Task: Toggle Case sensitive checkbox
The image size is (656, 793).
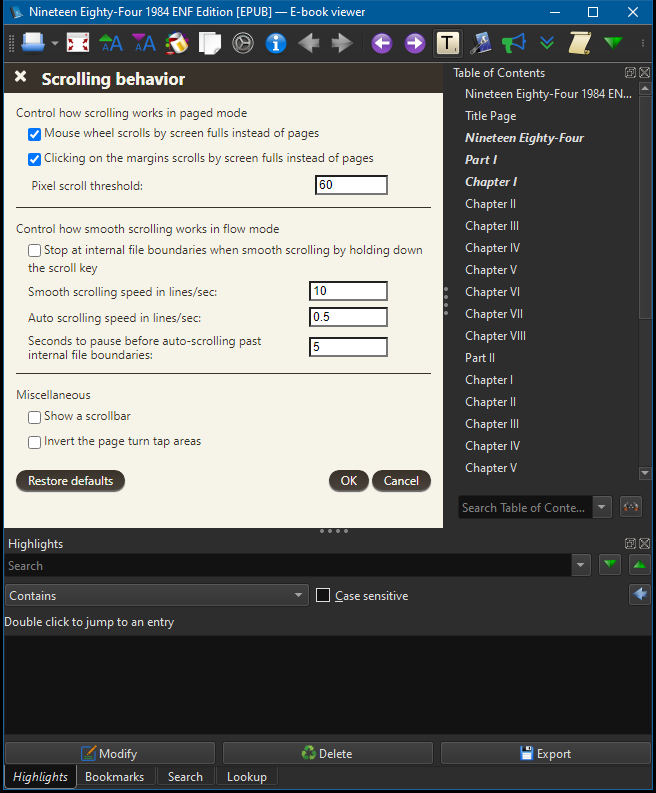Action: pos(323,595)
